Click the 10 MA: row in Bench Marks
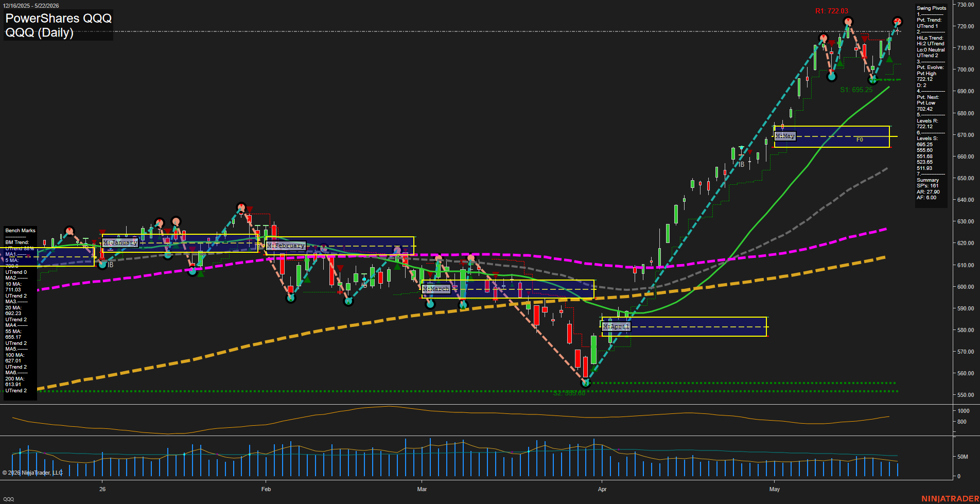 pyautogui.click(x=13, y=284)
